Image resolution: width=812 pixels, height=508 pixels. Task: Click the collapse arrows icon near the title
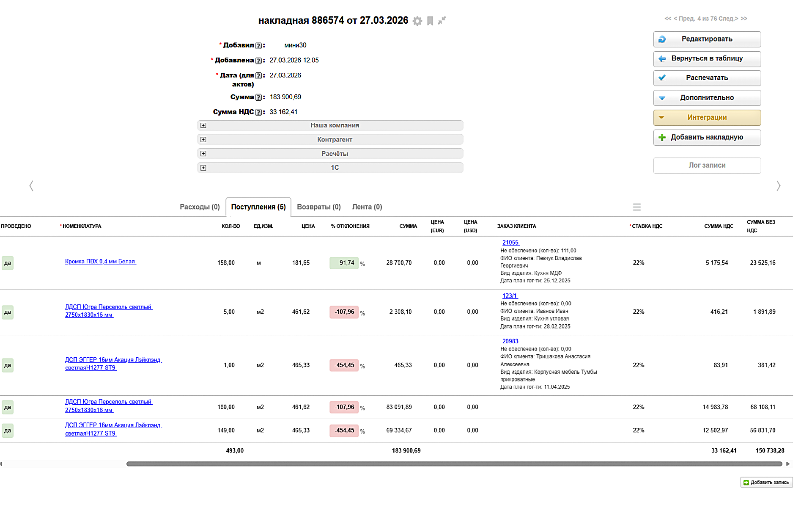[x=442, y=20]
